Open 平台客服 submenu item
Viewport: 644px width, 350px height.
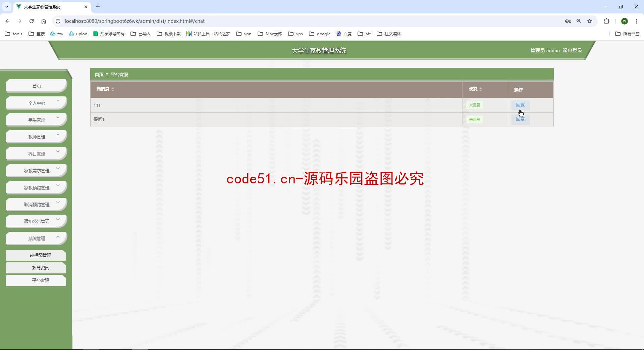36,280
